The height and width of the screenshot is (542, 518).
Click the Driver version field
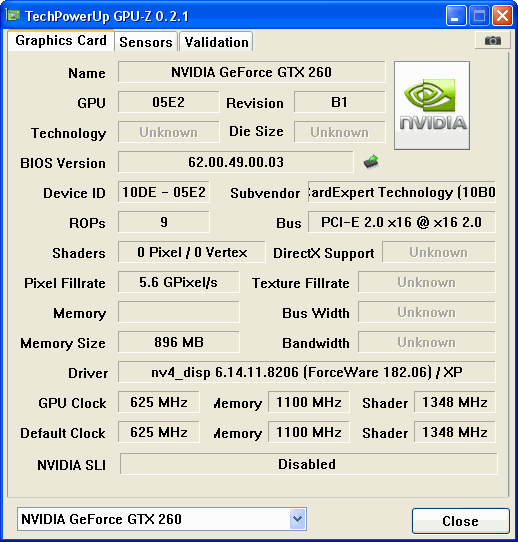coord(307,372)
